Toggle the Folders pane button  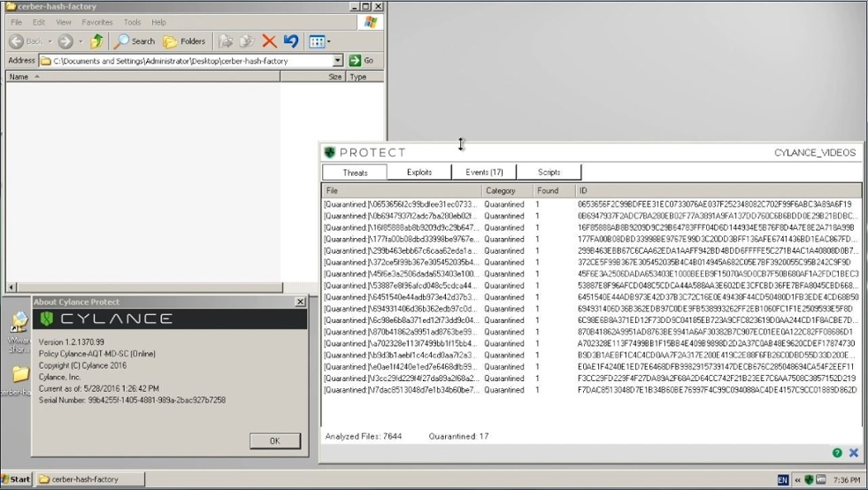184,41
